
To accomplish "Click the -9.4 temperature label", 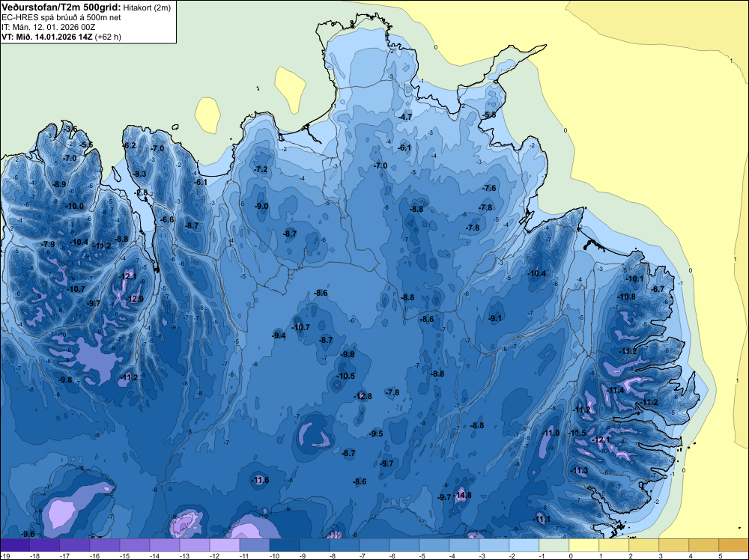I will coord(279,335).
